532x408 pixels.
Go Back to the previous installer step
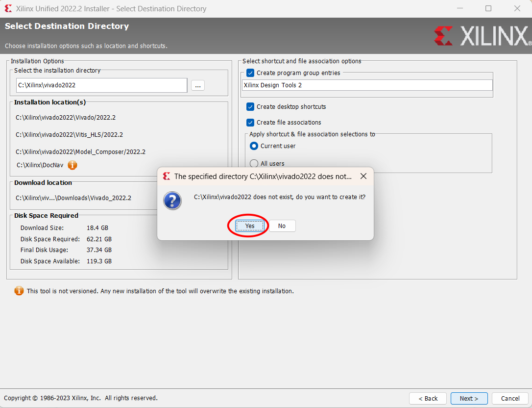click(428, 398)
